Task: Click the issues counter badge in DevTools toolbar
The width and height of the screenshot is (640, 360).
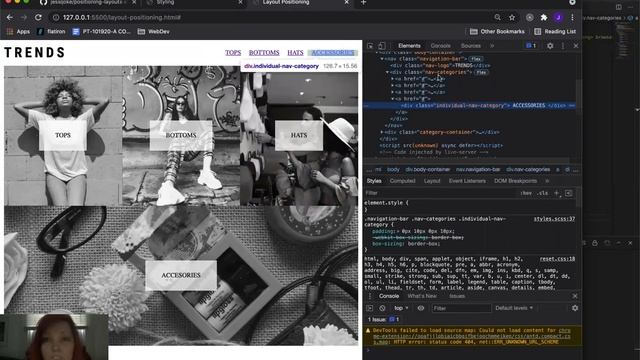Action: (531, 46)
